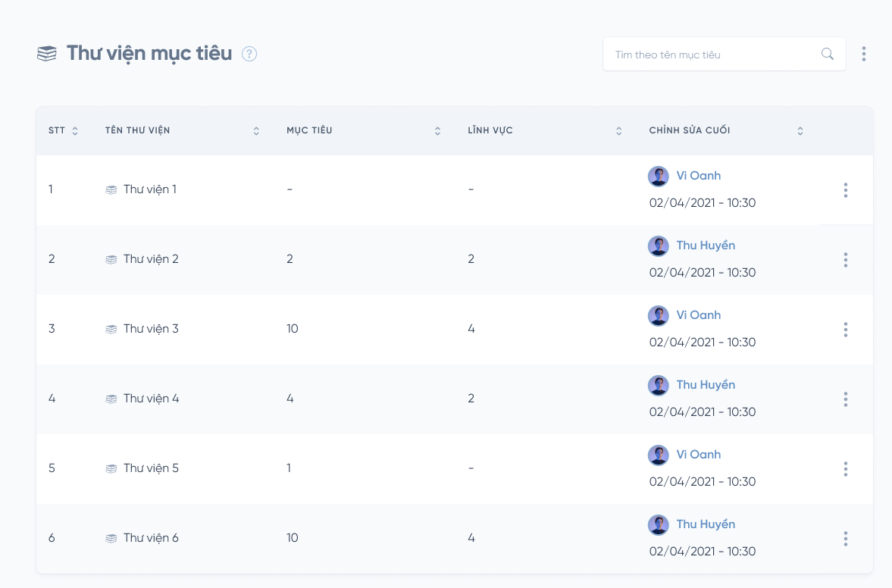Open the three-dot menu for Thư viện 2
The image size is (892, 588).
pos(846,260)
